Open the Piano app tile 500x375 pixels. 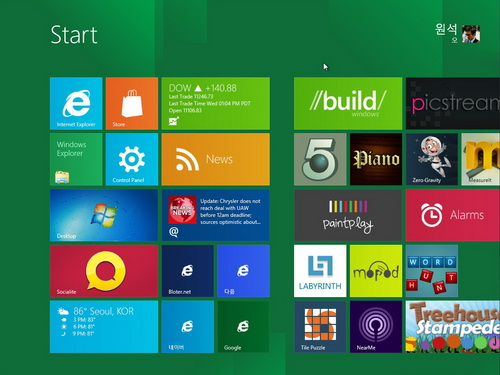tap(376, 159)
